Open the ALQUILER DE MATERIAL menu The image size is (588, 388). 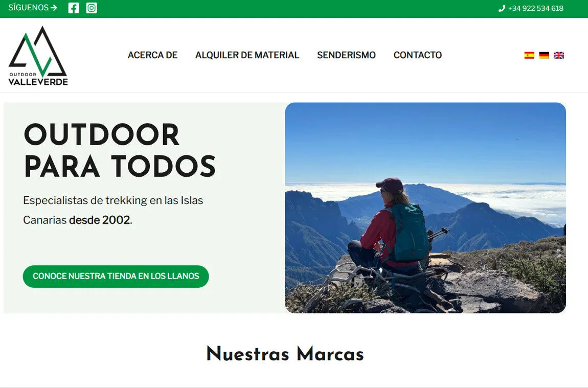click(247, 55)
